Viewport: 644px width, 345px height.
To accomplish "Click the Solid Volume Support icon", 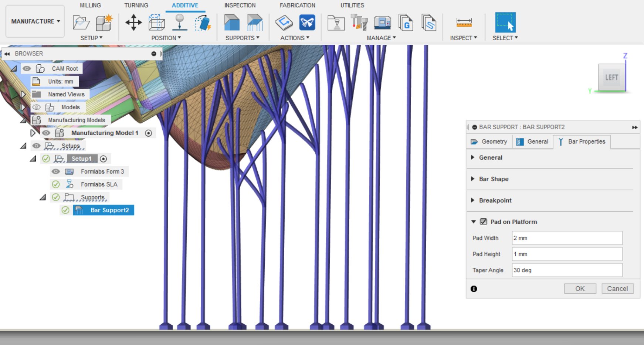I will [232, 23].
